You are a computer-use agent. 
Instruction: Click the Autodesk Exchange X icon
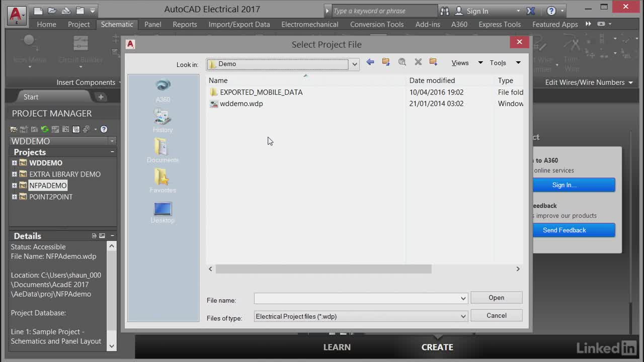531,11
